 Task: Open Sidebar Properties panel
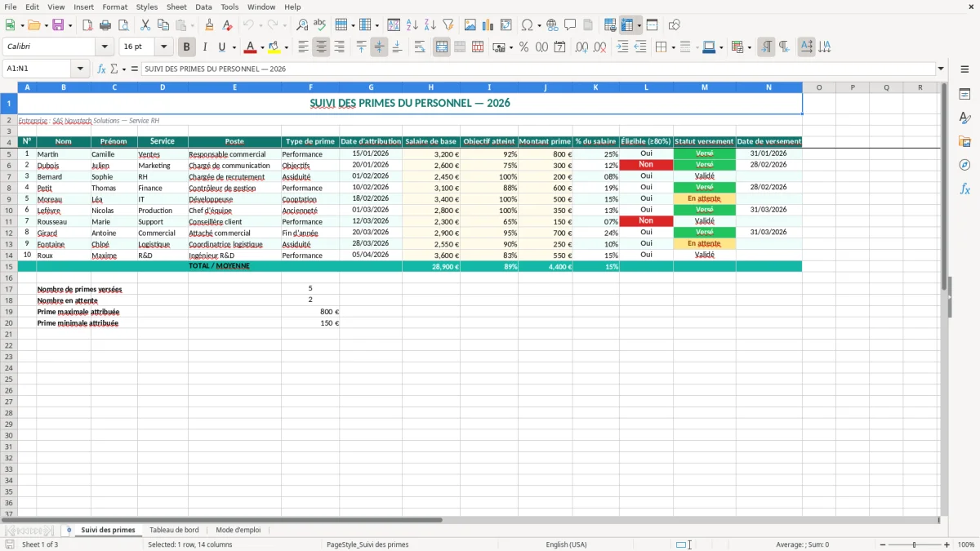[964, 95]
